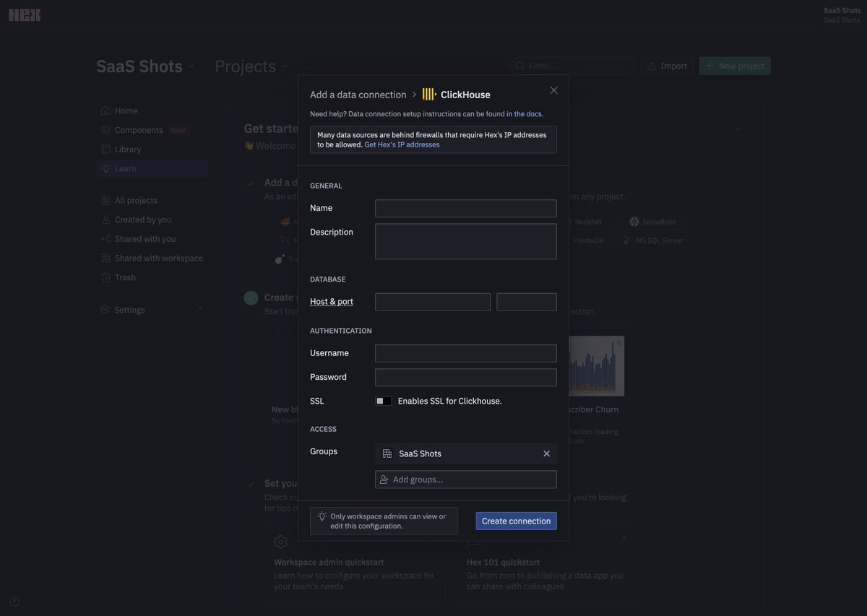This screenshot has height=616, width=867.
Task: Open the SaaS Shots workspace dropdown
Action: pos(146,66)
